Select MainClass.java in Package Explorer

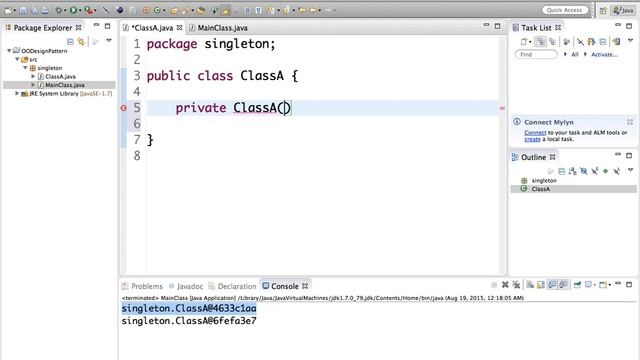[64, 85]
